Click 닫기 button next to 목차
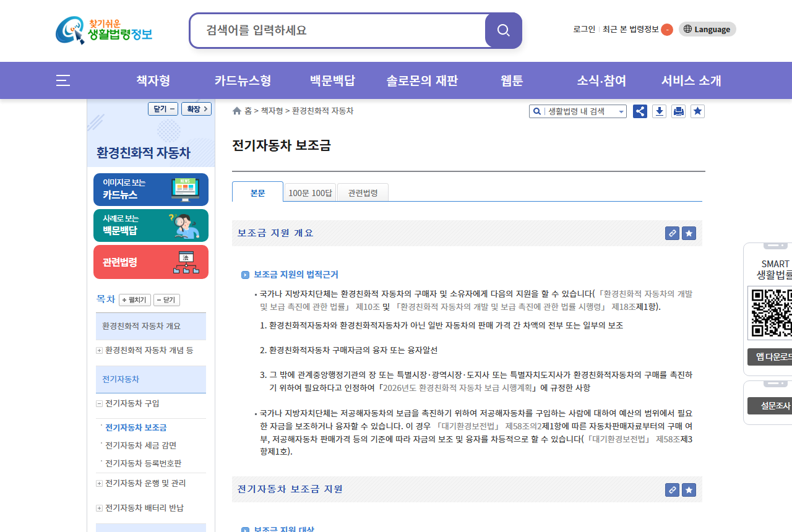The width and height of the screenshot is (792, 532). pos(166,300)
